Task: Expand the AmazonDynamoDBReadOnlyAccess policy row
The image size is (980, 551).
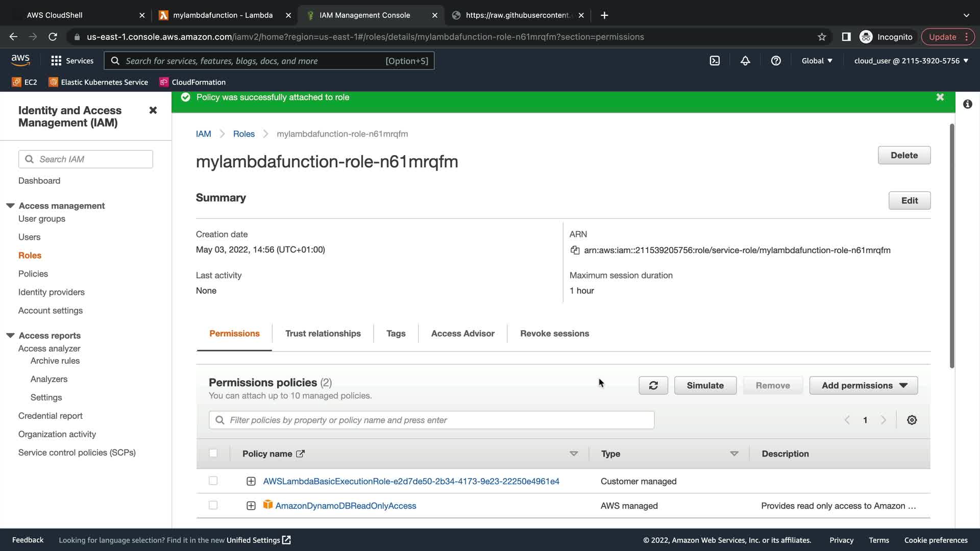Action: [x=251, y=506]
